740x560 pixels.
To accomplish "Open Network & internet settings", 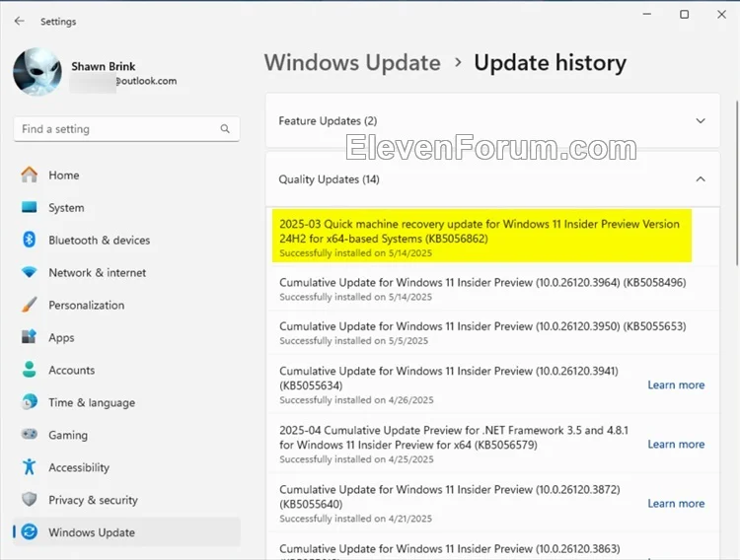I will [126, 272].
